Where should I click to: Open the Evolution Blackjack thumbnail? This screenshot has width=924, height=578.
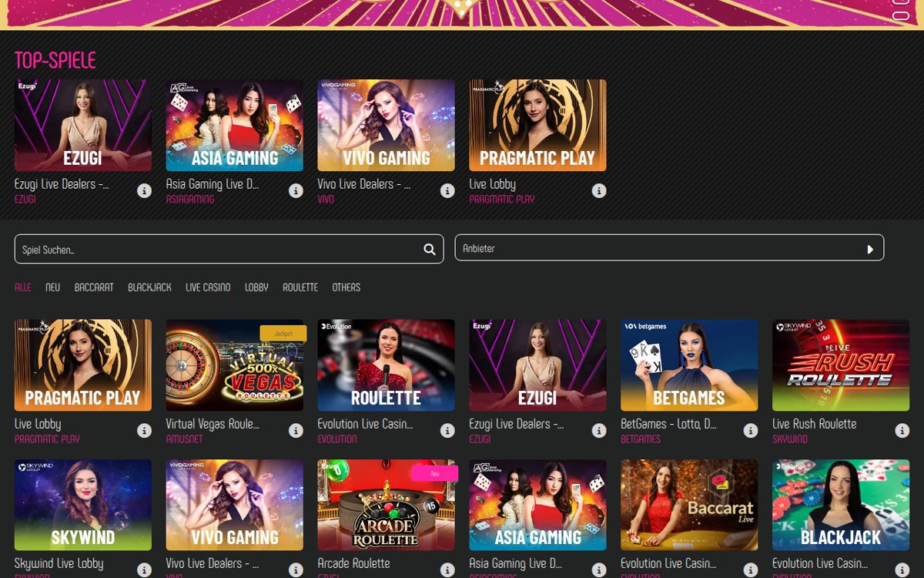coord(842,505)
